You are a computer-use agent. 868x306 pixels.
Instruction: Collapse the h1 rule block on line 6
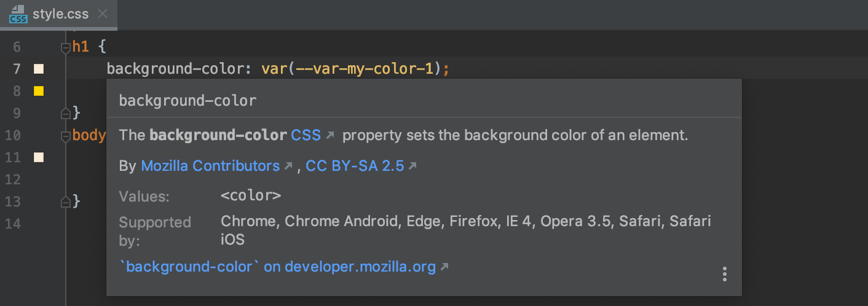[65, 47]
